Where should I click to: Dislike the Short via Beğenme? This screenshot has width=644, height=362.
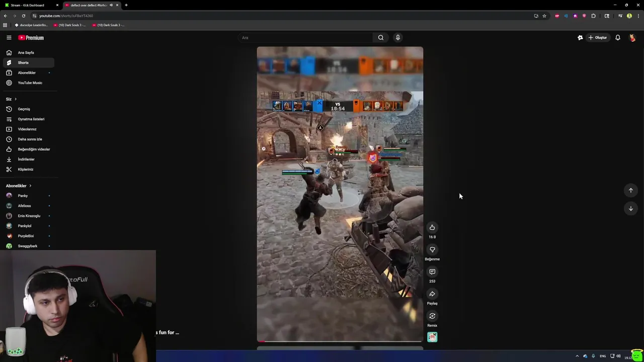pyautogui.click(x=432, y=250)
